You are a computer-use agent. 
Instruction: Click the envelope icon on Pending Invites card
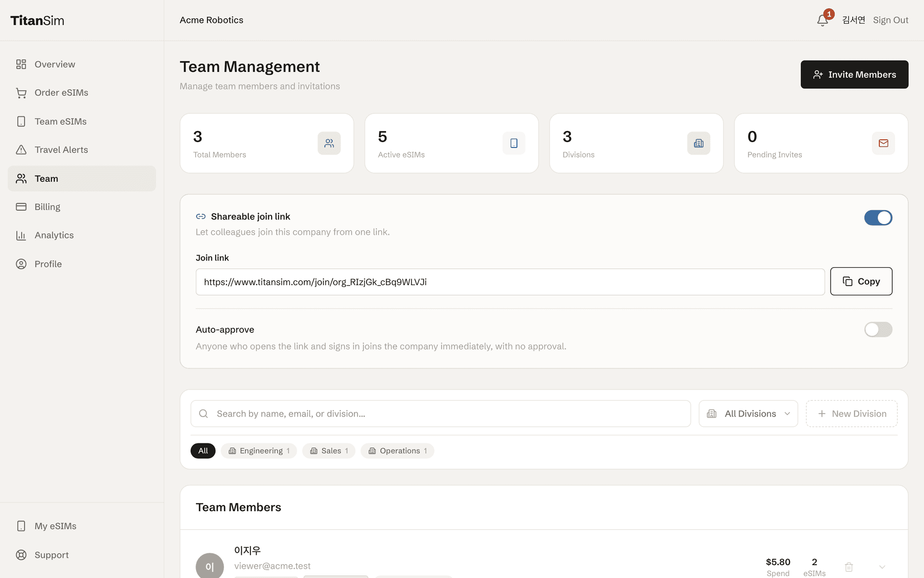[883, 143]
